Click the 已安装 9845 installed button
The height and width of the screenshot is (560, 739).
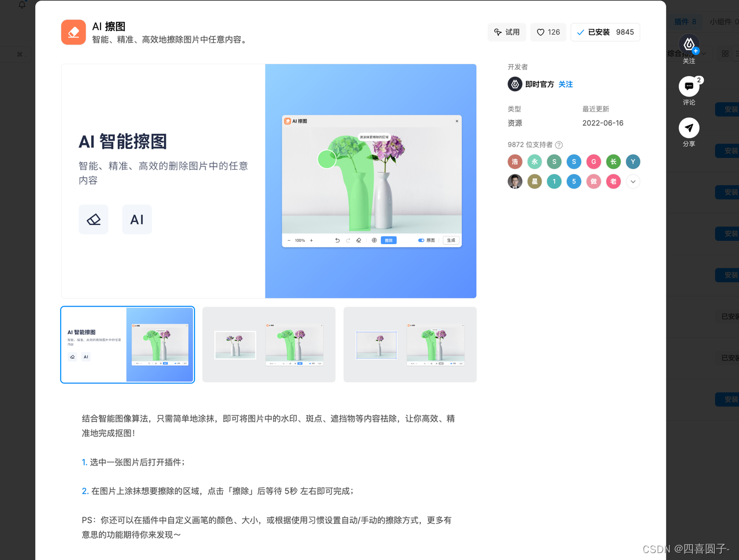point(605,32)
